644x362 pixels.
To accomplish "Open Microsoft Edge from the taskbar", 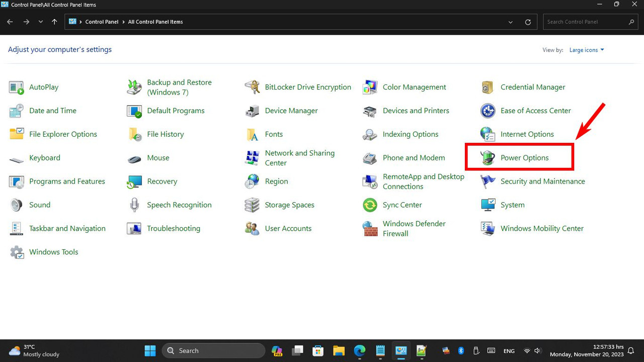I will [359, 350].
